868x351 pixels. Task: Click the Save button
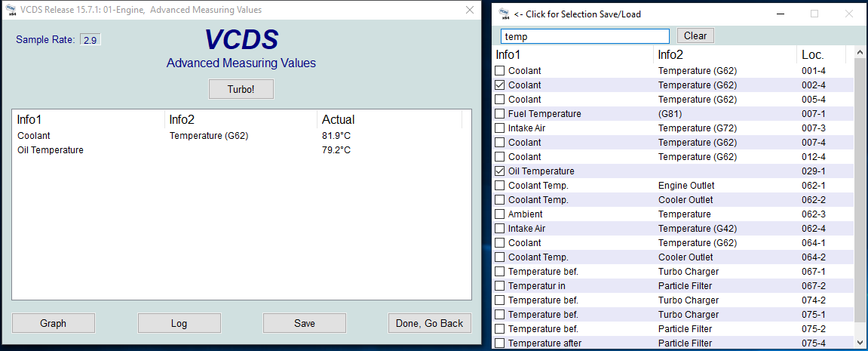coord(305,323)
